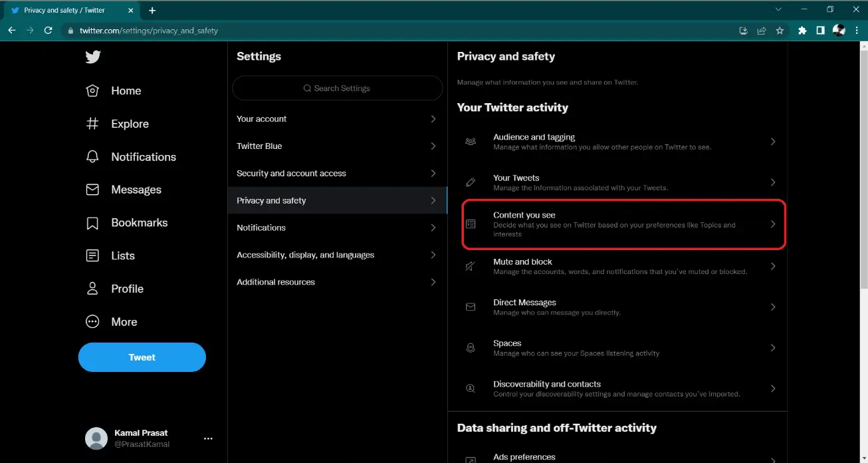The image size is (868, 463).
Task: Click the Mute and block speaker icon
Action: 471,266
